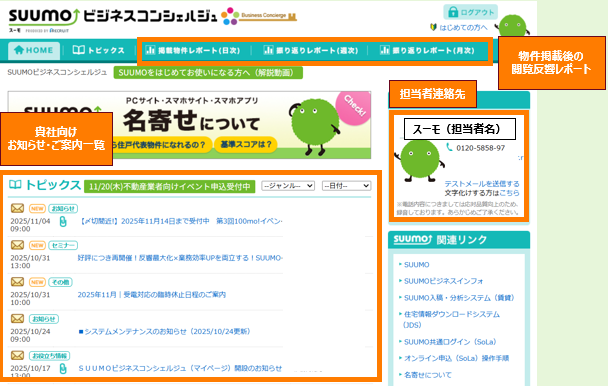608x386 pixels.
Task: Click the beginner leaf icon by はじめての方へ
Action: [x=434, y=27]
